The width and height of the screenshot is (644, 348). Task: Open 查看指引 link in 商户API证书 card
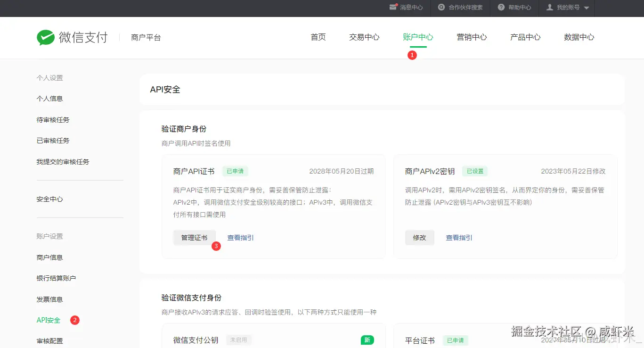coord(240,238)
